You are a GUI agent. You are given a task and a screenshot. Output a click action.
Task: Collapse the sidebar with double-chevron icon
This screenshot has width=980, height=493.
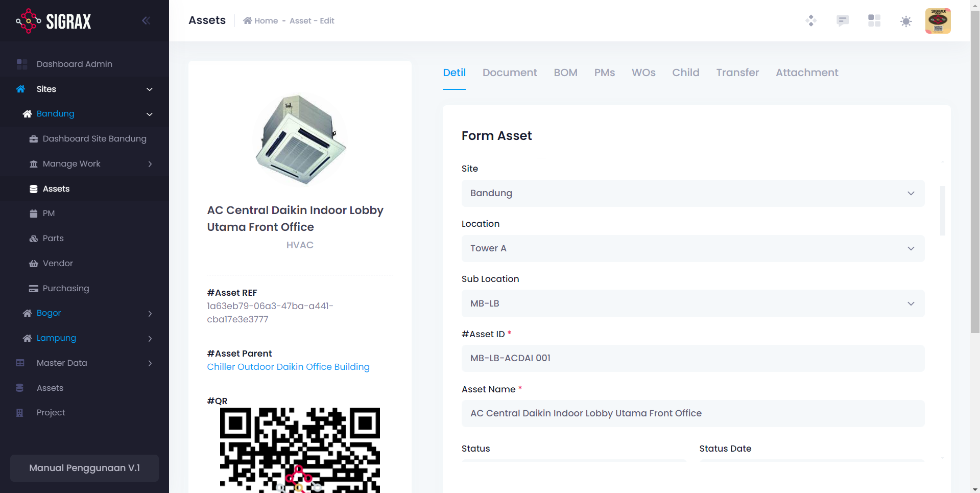(146, 20)
